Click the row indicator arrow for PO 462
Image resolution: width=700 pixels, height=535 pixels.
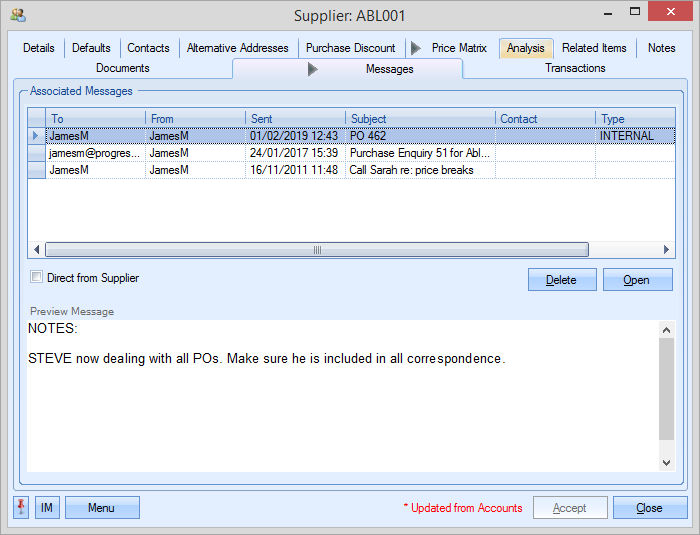click(x=36, y=136)
